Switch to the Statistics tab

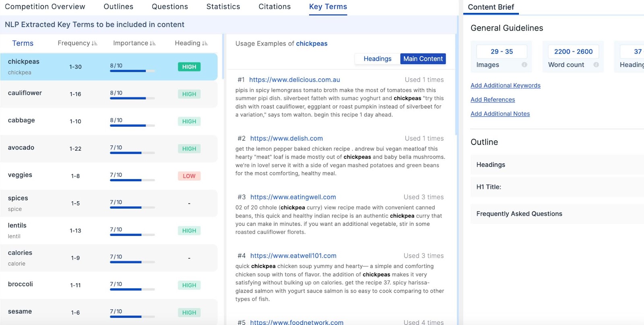223,7
